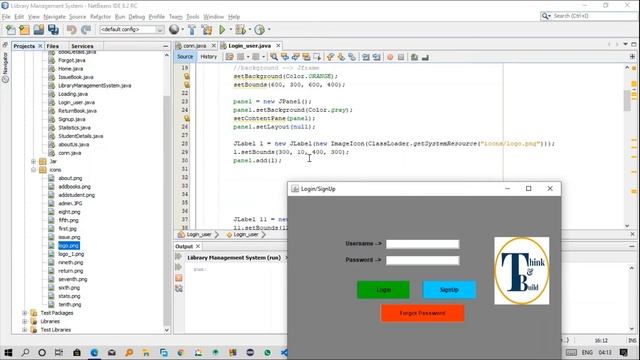Switch to the Services tab
Screen dimensions: 640x360
[82, 46]
